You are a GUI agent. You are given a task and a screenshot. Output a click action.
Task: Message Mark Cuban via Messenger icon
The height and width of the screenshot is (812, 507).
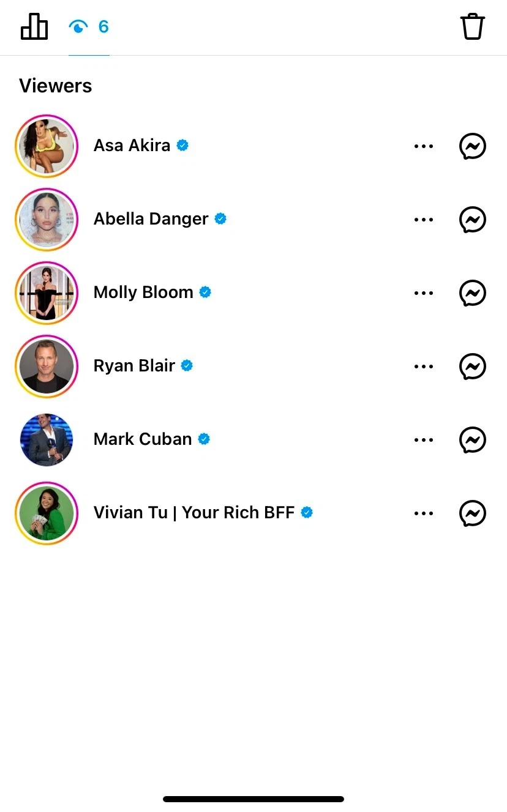(472, 440)
